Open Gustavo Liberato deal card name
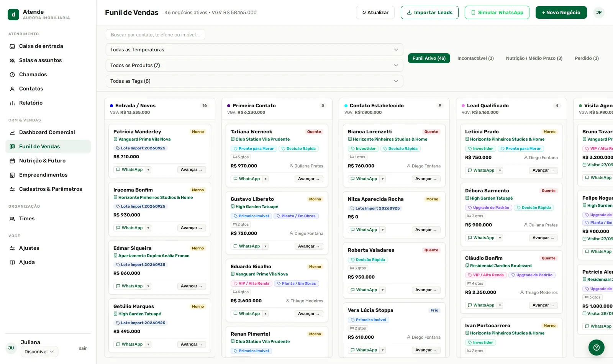613x364 pixels. tap(252, 199)
